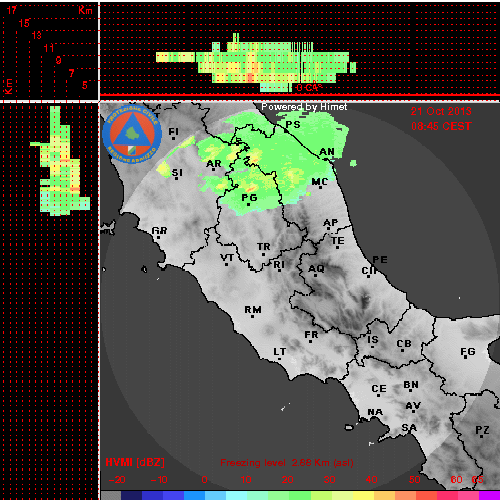Click the LT city label on map
The image size is (500, 500).
pos(280,352)
